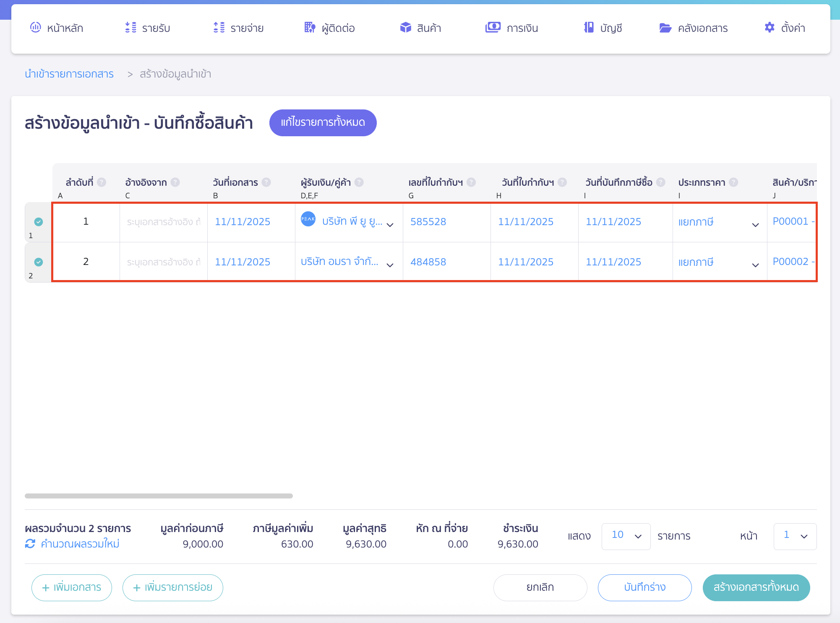Click the PEAK avatar on บริษัท พี ยู ยู
The image size is (840, 623).
[x=308, y=219]
